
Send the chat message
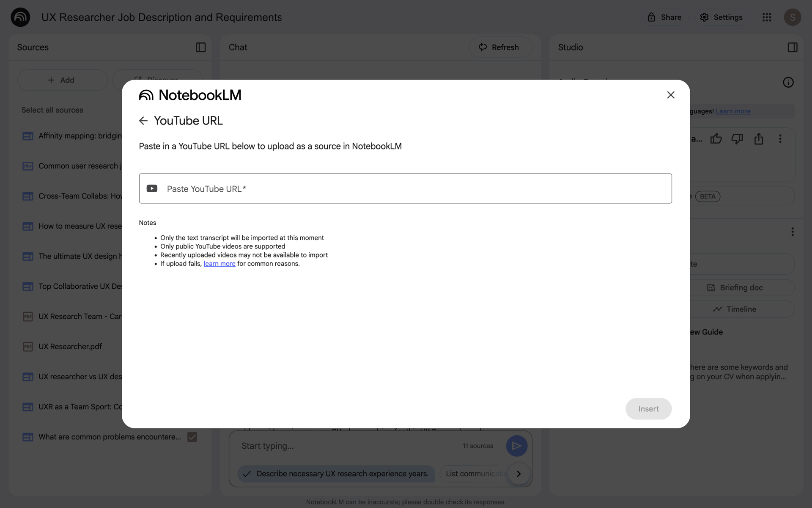pyautogui.click(x=516, y=446)
